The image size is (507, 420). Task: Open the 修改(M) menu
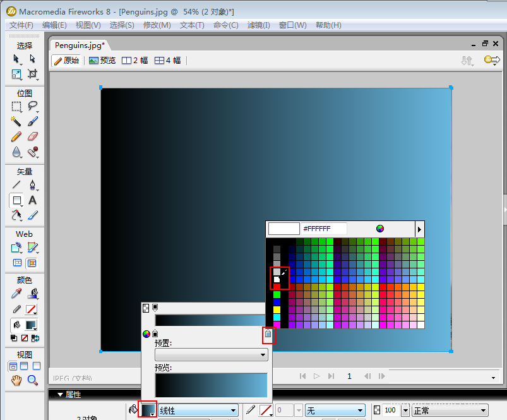coord(157,25)
